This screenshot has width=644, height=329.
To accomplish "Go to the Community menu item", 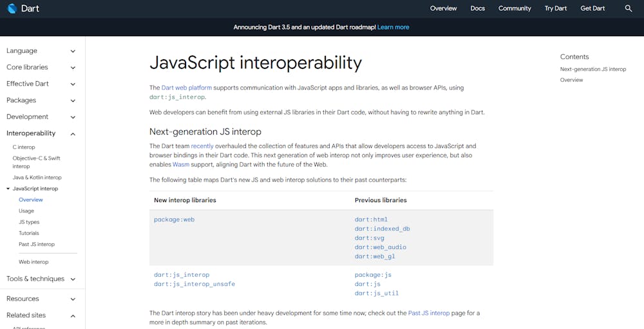I will tap(515, 8).
